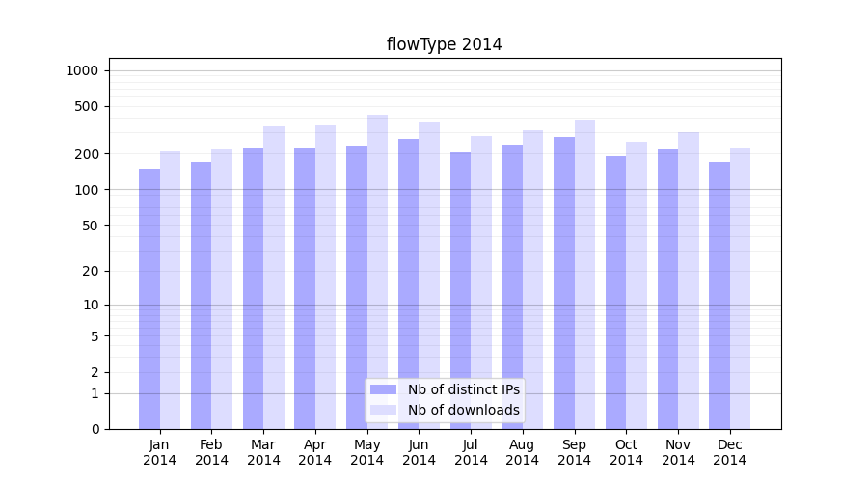Select the Sep 2014 downloads bar

584,275
